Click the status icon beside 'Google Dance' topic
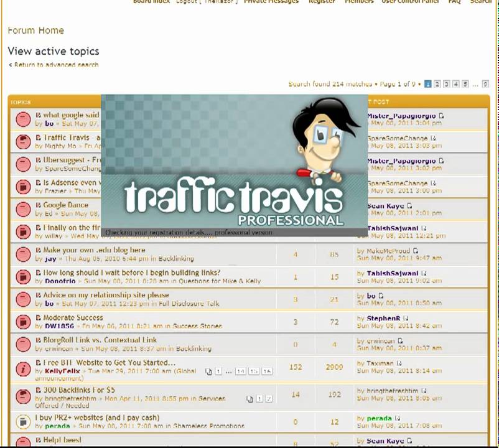This screenshot has height=448, width=499. (x=23, y=209)
